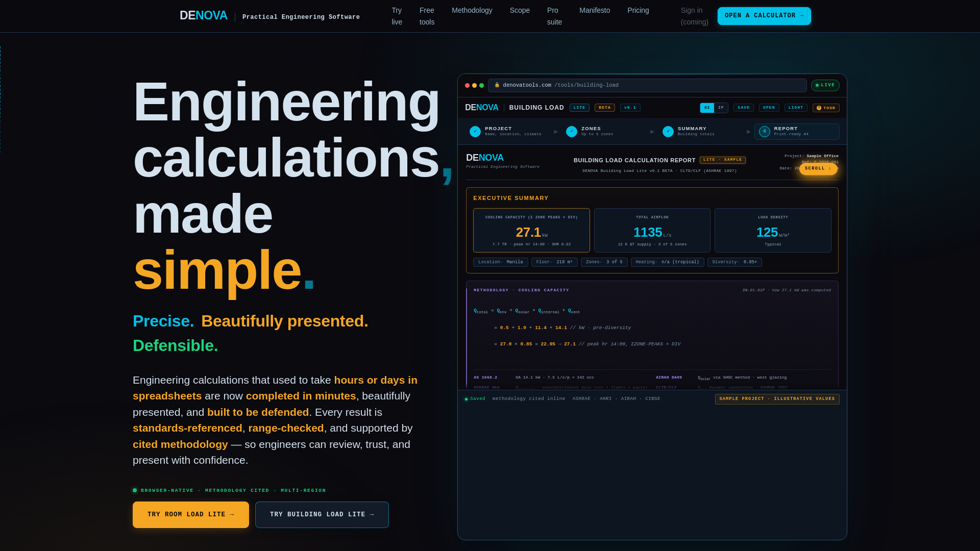Click the LITE badge
Image resolution: width=980 pixels, height=551 pixels.
pos(579,108)
